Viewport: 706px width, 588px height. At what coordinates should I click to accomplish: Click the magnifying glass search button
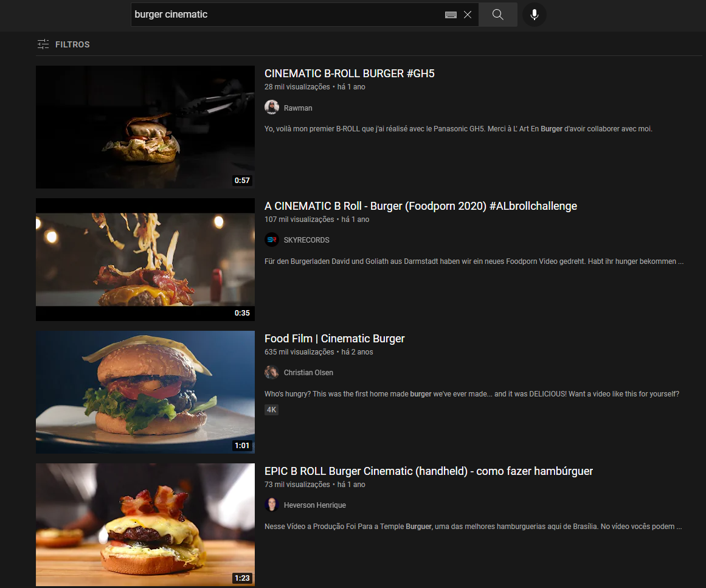[x=497, y=15]
